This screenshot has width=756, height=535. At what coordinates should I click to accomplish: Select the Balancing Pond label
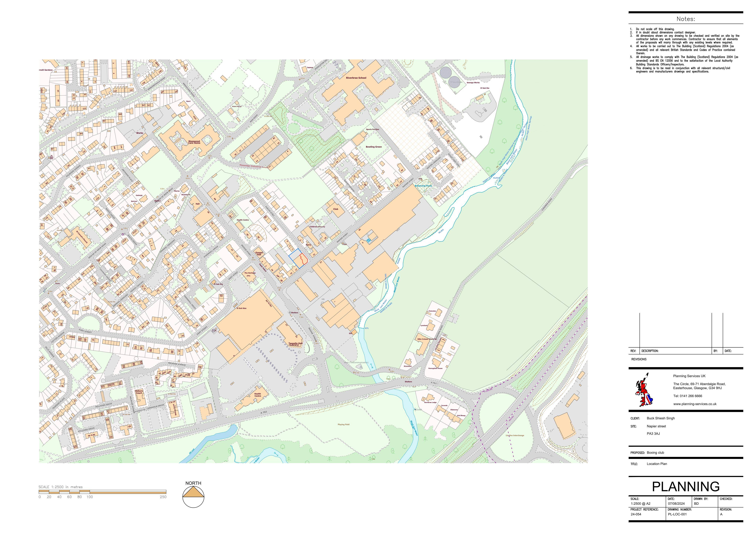click(x=423, y=186)
